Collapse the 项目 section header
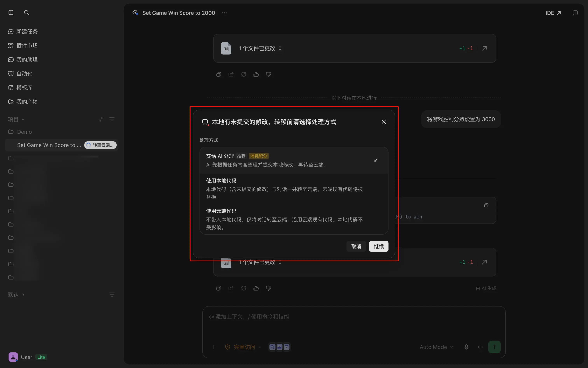 [16, 119]
